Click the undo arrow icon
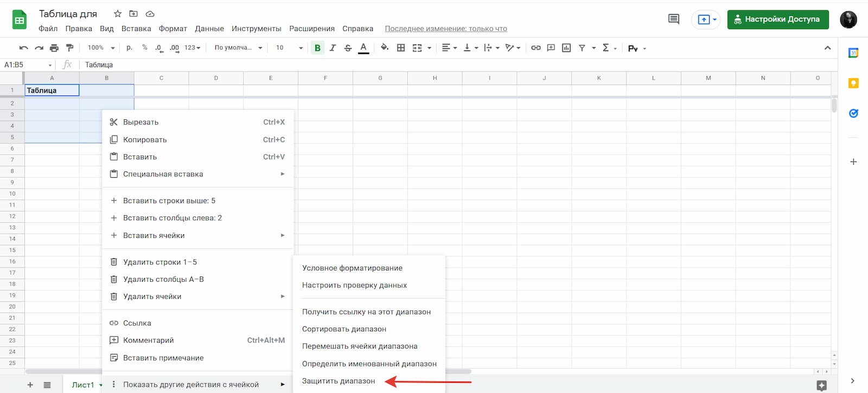The image size is (868, 393). click(x=23, y=48)
